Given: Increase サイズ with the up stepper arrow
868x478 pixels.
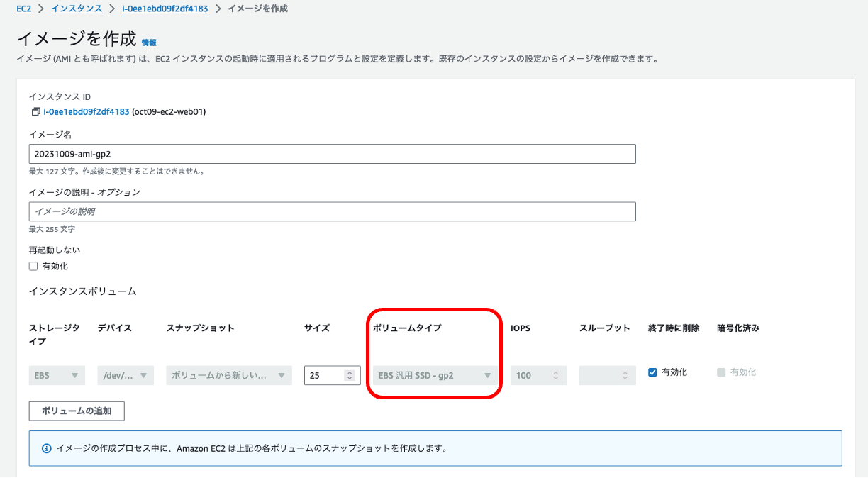Looking at the screenshot, I should [x=349, y=372].
